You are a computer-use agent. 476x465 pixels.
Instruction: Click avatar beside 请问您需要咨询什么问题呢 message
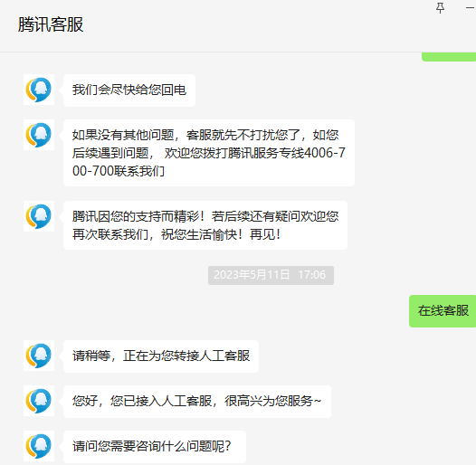coord(39,446)
